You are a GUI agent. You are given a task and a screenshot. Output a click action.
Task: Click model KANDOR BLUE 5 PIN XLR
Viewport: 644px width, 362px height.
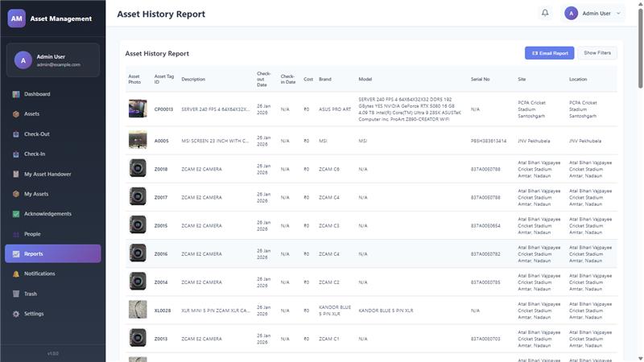386,311
